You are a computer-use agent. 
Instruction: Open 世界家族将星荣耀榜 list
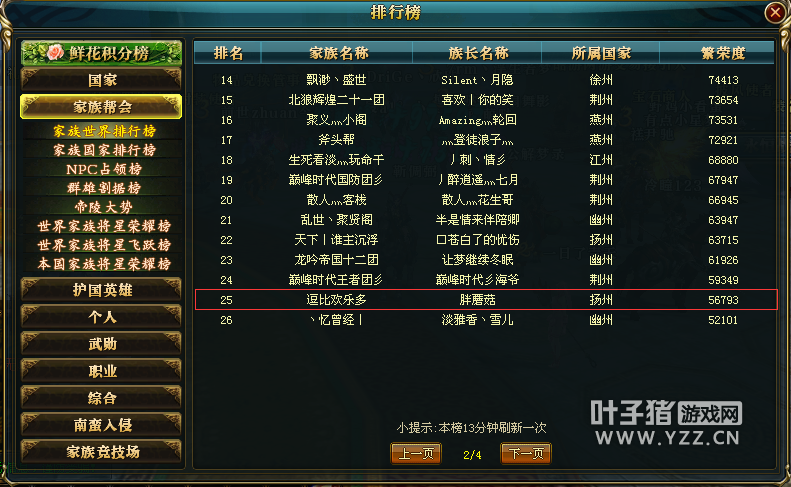pos(104,226)
